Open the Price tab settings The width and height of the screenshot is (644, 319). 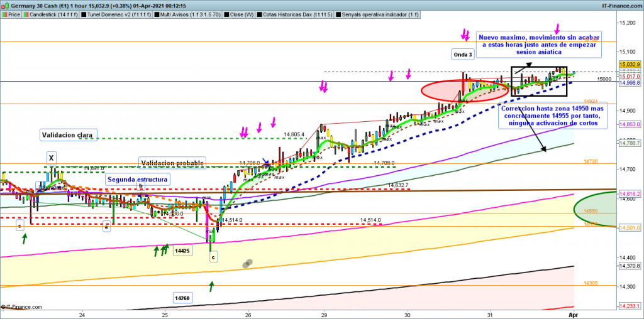[14, 13]
